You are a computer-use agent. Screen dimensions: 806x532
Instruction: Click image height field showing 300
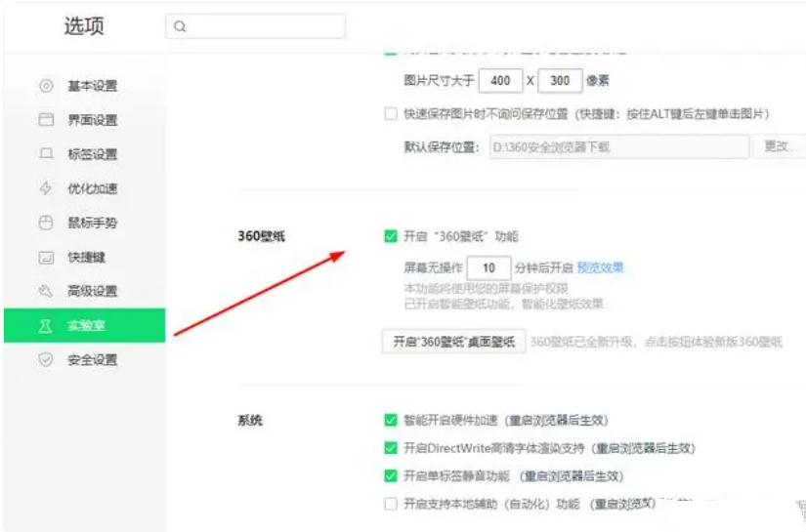point(560,81)
